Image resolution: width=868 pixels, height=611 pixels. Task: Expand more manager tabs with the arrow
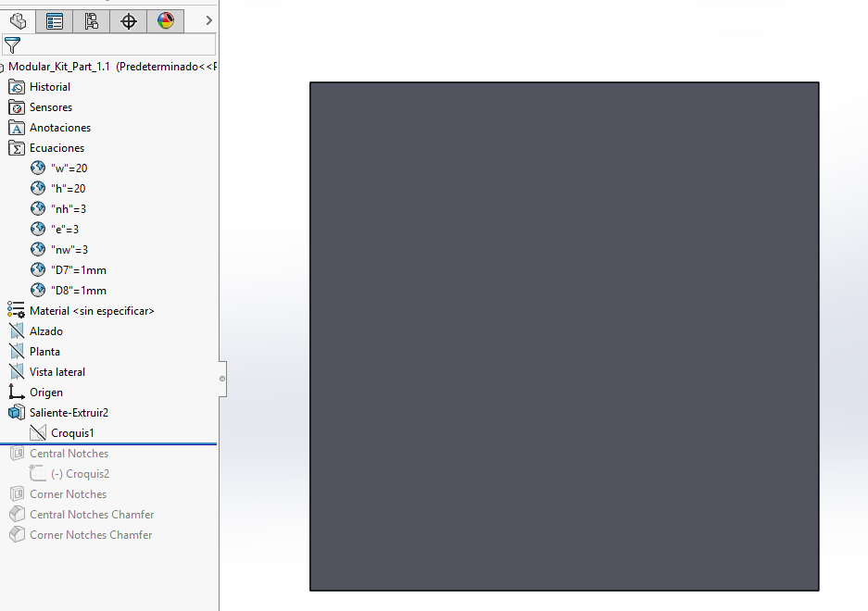pyautogui.click(x=208, y=20)
